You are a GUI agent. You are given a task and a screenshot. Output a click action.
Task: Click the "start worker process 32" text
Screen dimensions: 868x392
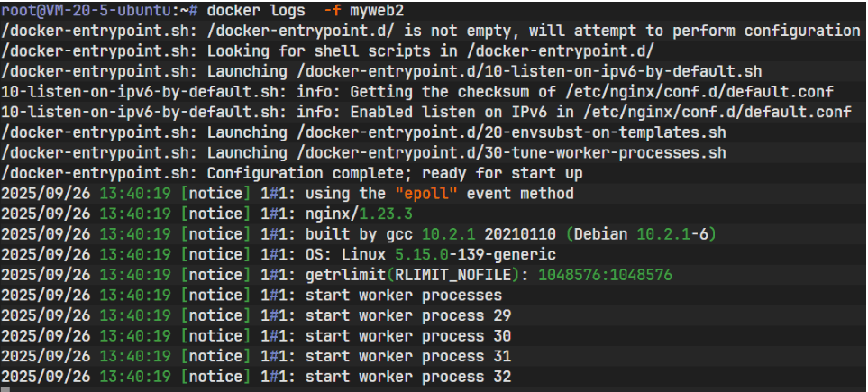point(408,376)
